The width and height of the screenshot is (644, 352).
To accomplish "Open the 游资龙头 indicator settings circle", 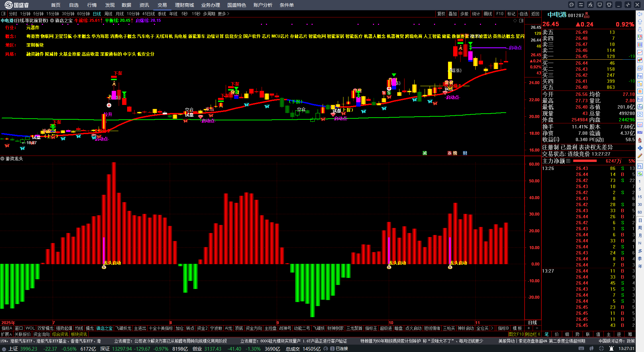I will click(2, 159).
